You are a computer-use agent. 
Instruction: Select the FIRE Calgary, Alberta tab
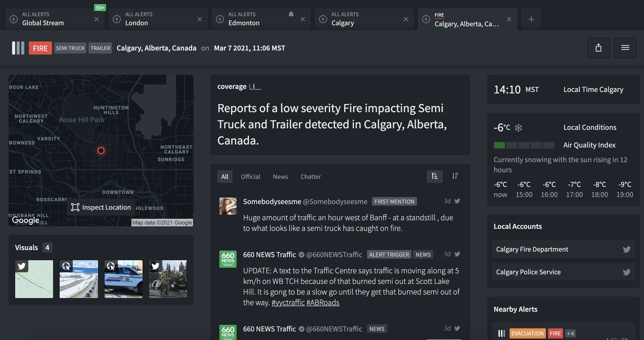pos(467,19)
